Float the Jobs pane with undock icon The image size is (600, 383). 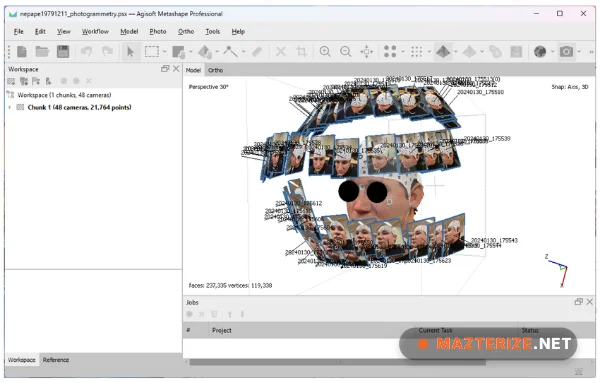point(579,302)
